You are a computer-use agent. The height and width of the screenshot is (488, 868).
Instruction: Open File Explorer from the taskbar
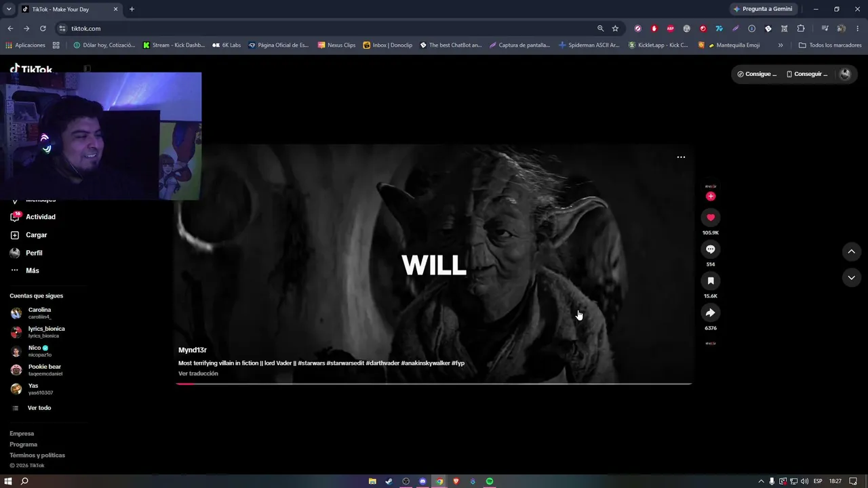point(372,481)
